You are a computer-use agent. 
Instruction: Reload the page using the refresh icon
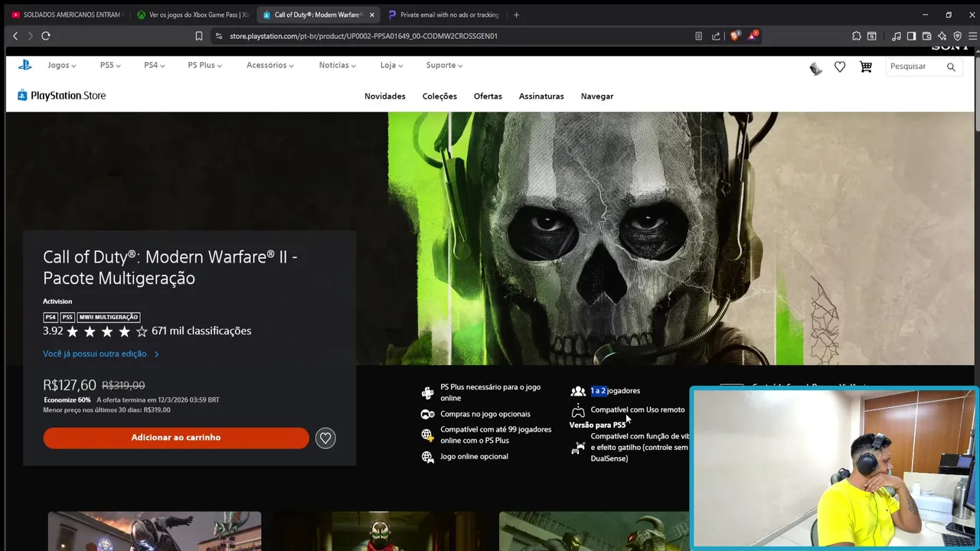pyautogui.click(x=46, y=36)
